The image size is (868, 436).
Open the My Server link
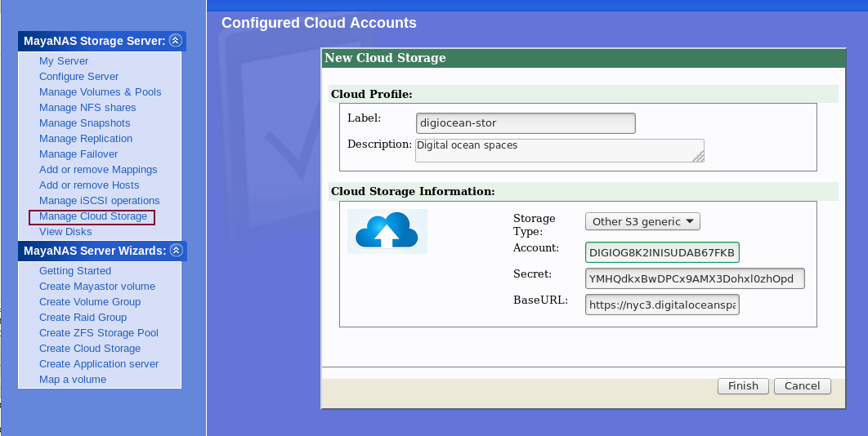click(64, 61)
